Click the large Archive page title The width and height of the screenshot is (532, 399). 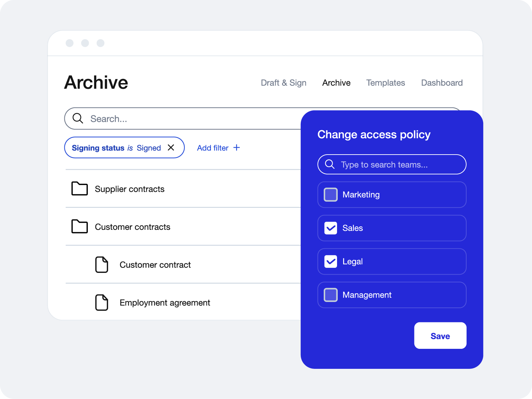[x=96, y=82]
